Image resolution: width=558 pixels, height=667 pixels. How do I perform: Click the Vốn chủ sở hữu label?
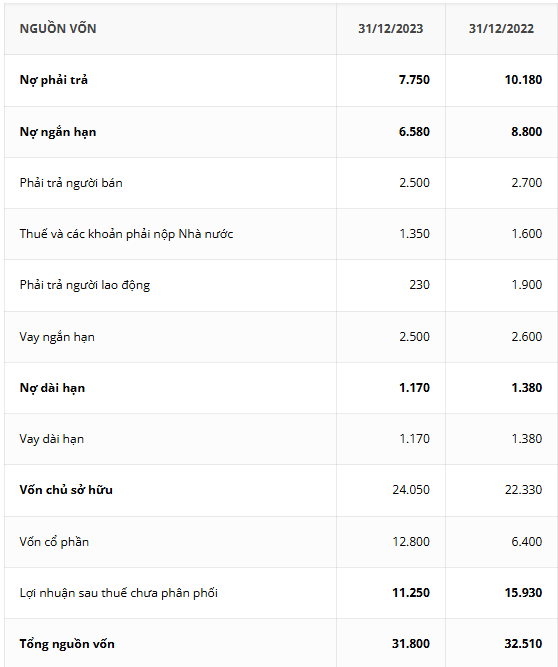tap(66, 490)
